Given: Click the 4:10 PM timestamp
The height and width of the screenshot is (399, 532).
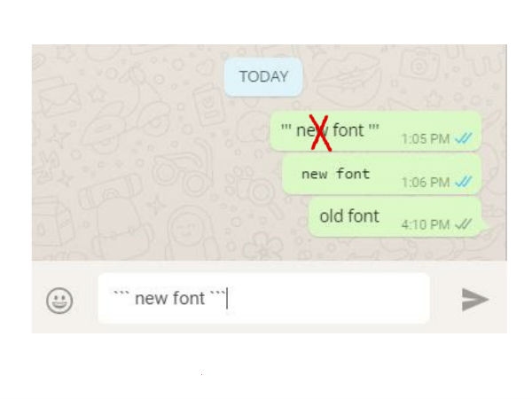Looking at the screenshot, I should point(426,224).
